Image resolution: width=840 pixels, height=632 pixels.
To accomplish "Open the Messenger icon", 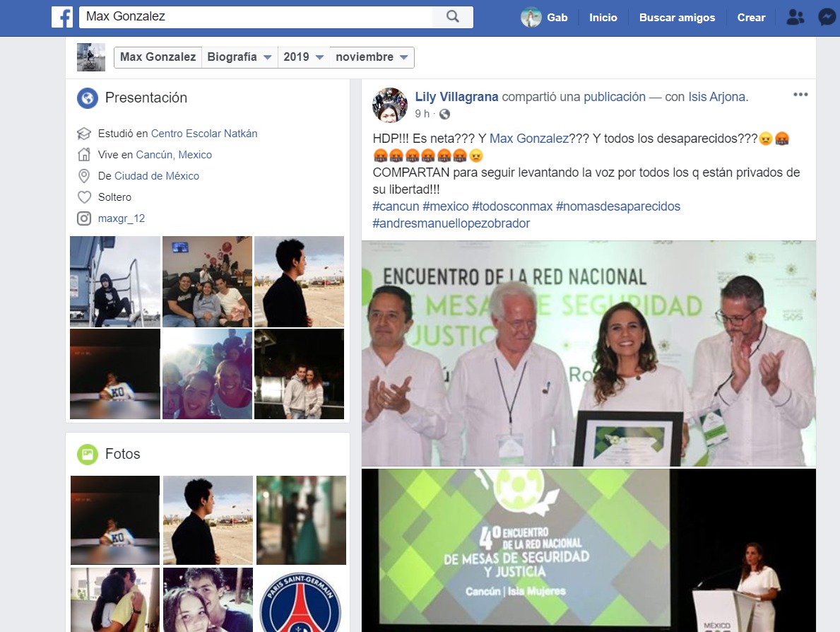I will (x=827, y=18).
